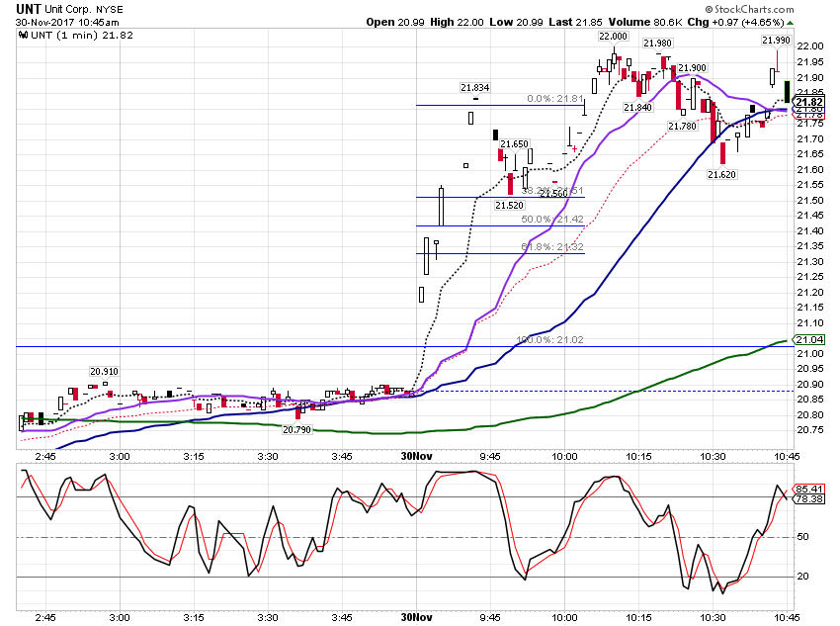Image resolution: width=840 pixels, height=626 pixels.
Task: Click the boxed 21.82 last-price axis tag
Action: pyautogui.click(x=809, y=103)
